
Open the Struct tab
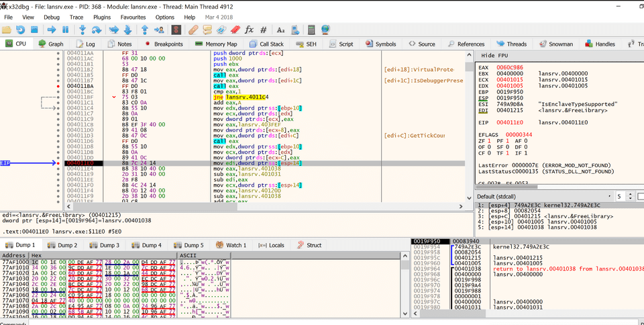pos(309,245)
